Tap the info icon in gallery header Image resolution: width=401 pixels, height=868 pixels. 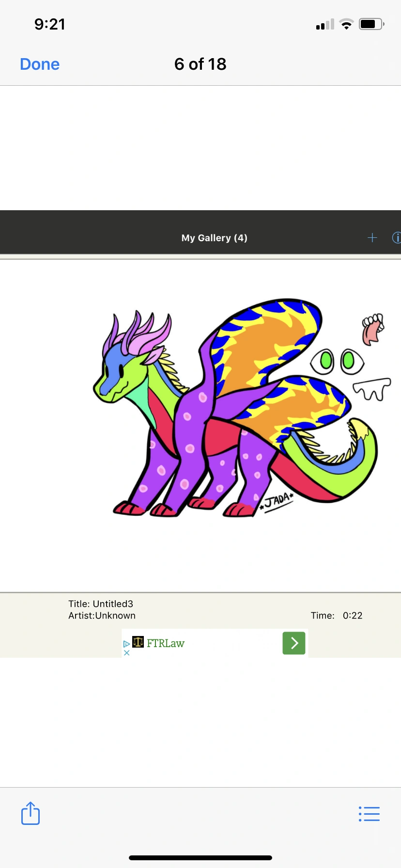pyautogui.click(x=396, y=238)
